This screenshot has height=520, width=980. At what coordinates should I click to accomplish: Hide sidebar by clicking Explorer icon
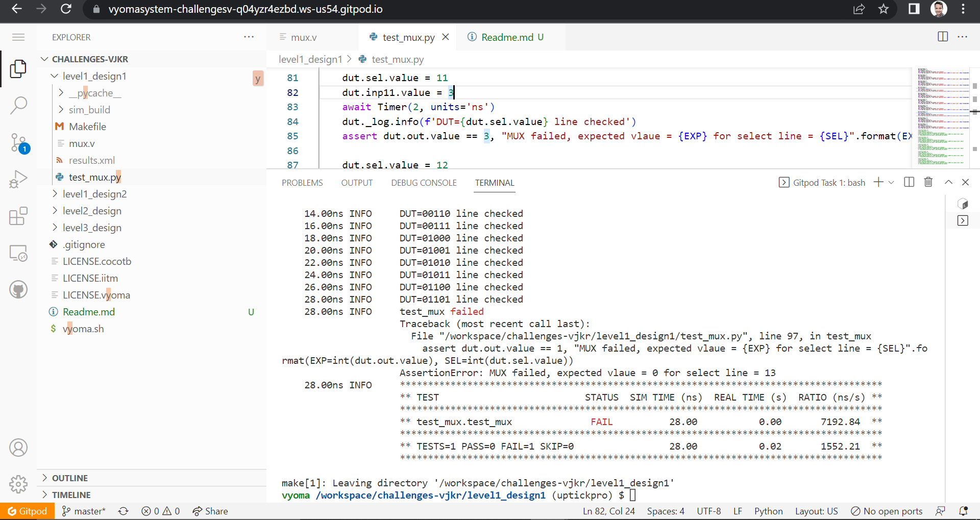click(18, 69)
